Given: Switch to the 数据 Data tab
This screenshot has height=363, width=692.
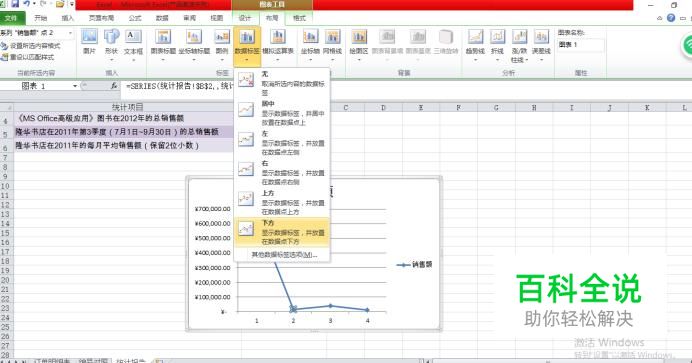Looking at the screenshot, I should 162,18.
